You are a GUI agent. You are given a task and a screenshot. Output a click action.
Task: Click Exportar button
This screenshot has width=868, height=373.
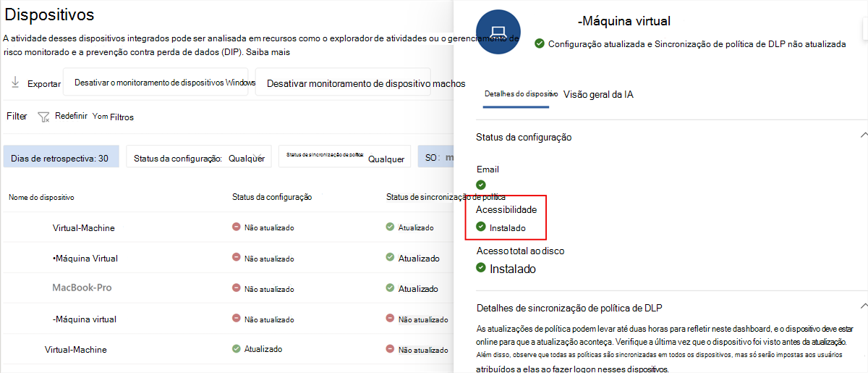click(35, 83)
